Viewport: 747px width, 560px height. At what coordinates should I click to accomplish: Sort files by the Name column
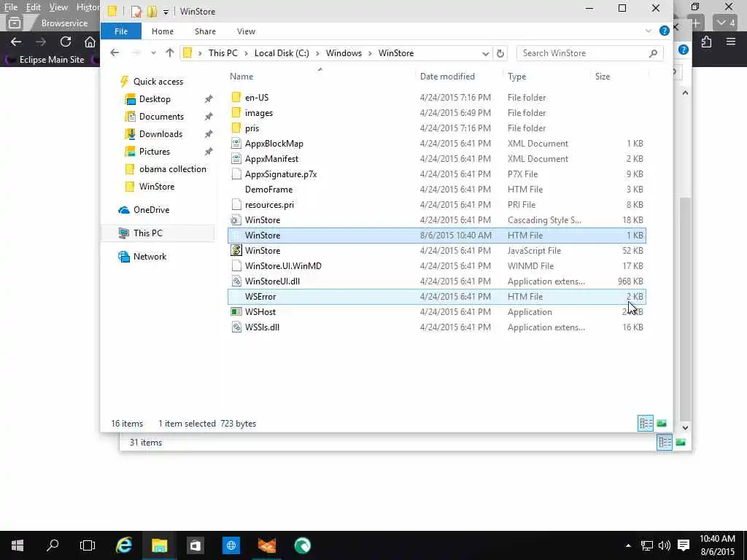(x=241, y=76)
